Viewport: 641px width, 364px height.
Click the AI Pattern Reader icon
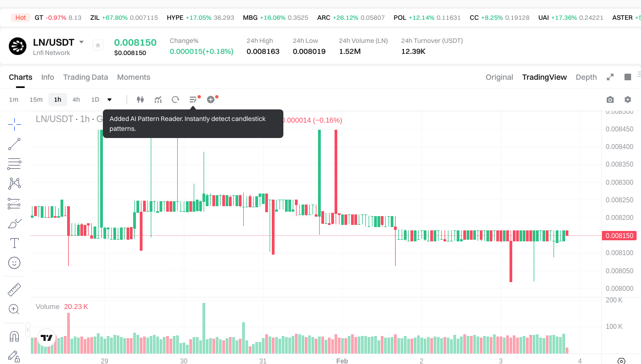[193, 100]
